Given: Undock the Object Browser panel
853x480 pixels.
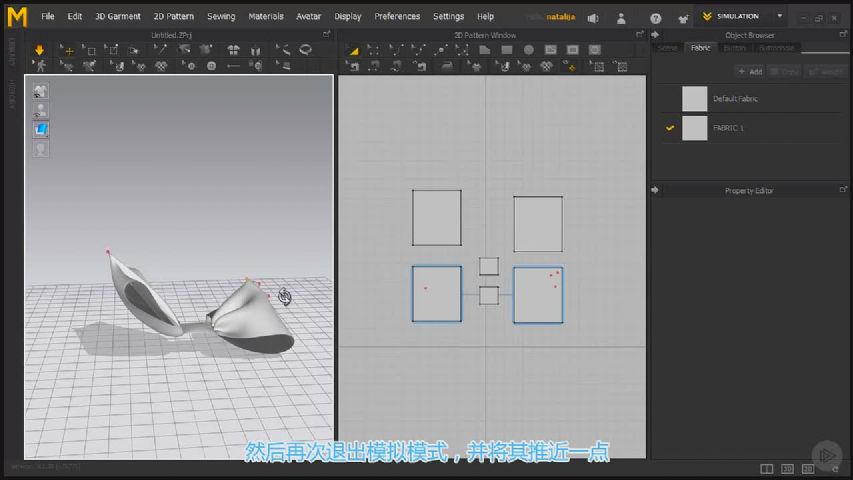Looking at the screenshot, I should coord(843,34).
